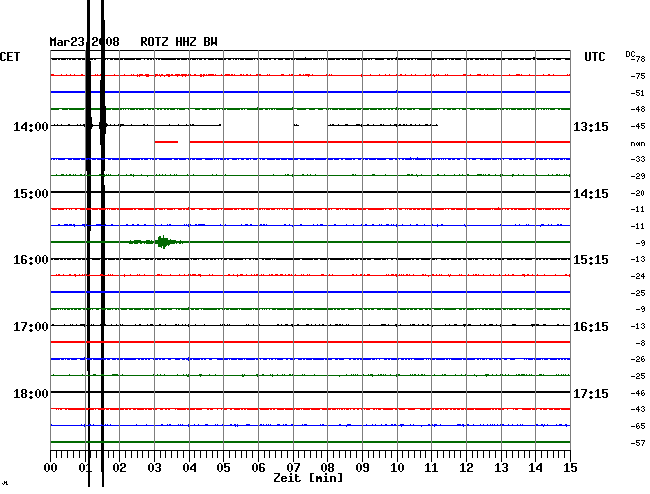650x494 pixels.
Task: Select the 14:15 UTC time label
Action: (x=591, y=194)
